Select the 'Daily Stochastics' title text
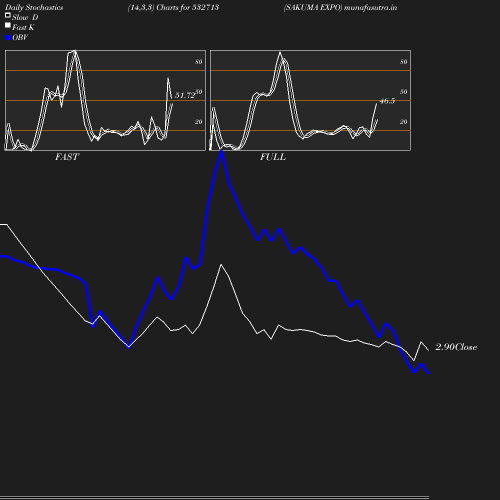This screenshot has height=500, width=500. [34, 8]
